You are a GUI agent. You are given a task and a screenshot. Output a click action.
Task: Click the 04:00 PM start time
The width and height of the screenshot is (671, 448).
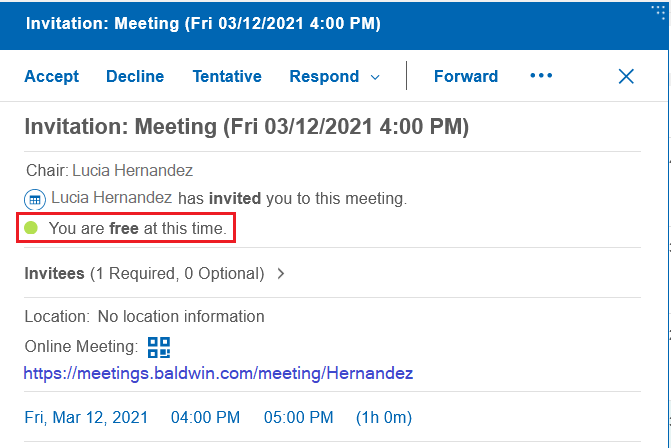pyautogui.click(x=205, y=417)
